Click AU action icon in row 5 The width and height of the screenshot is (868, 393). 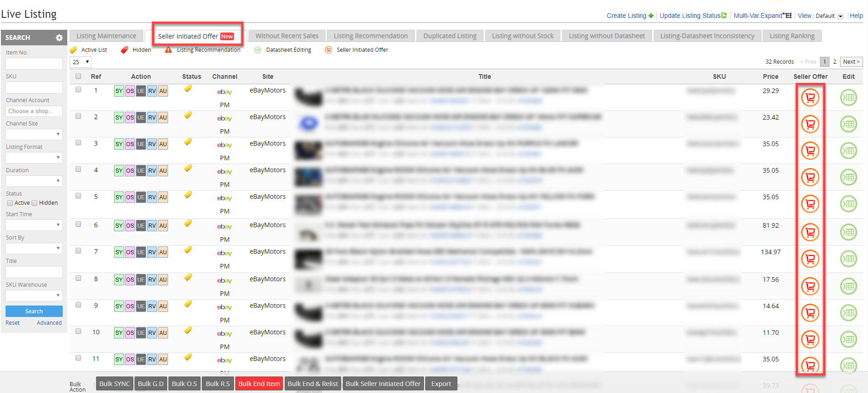[x=163, y=197]
